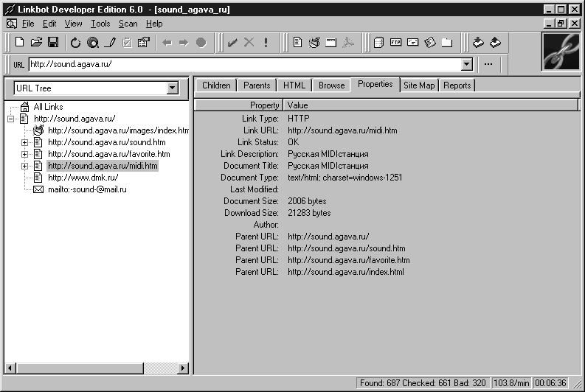Click tree pane left scroll arrow
This screenshot has width=585, height=392.
pyautogui.click(x=10, y=368)
